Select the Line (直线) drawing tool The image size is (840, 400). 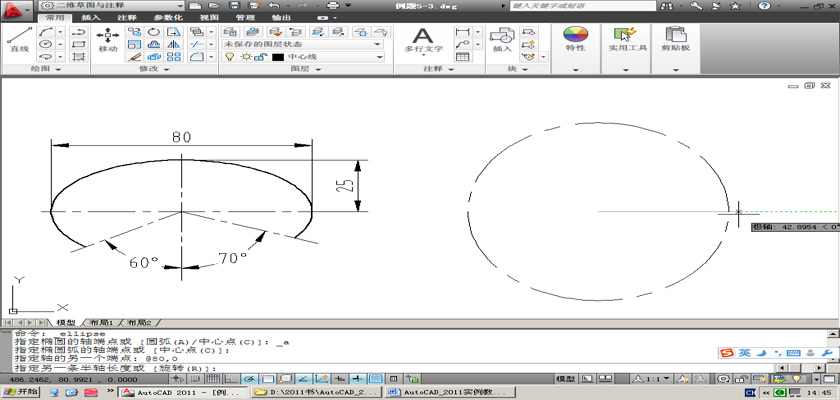tap(19, 39)
